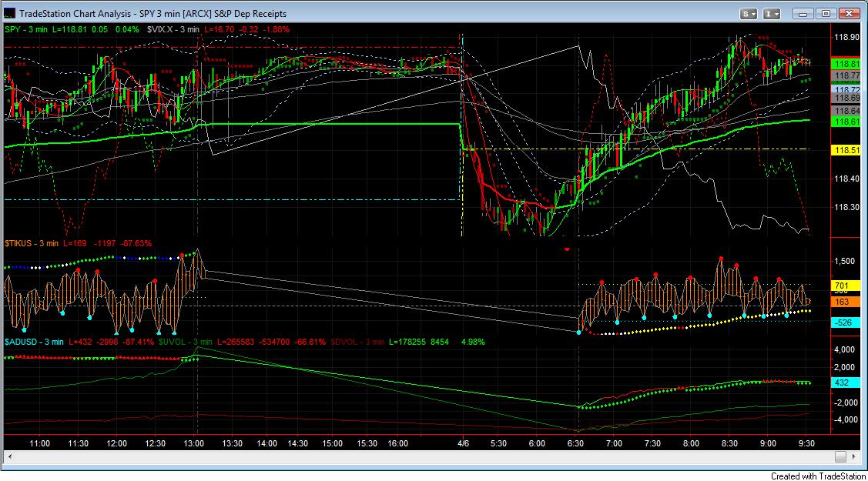
Task: Click the -87.63% TIKUS change readout
Action: [x=136, y=243]
